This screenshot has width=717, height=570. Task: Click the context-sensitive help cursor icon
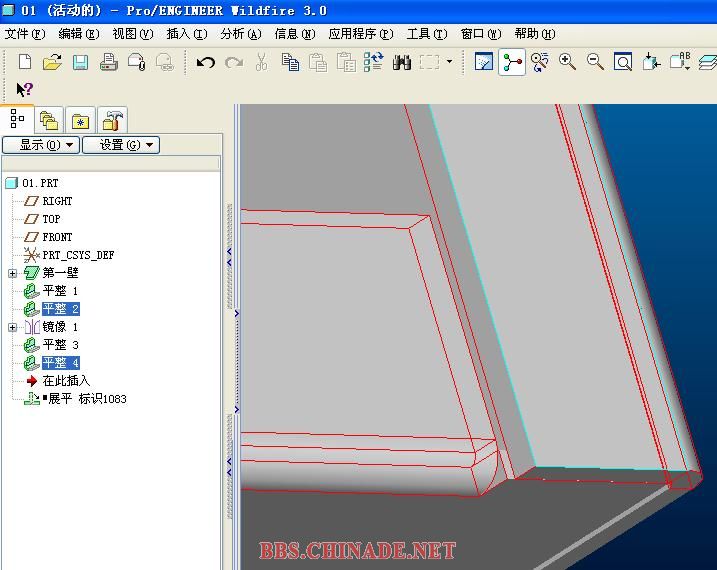pos(25,89)
